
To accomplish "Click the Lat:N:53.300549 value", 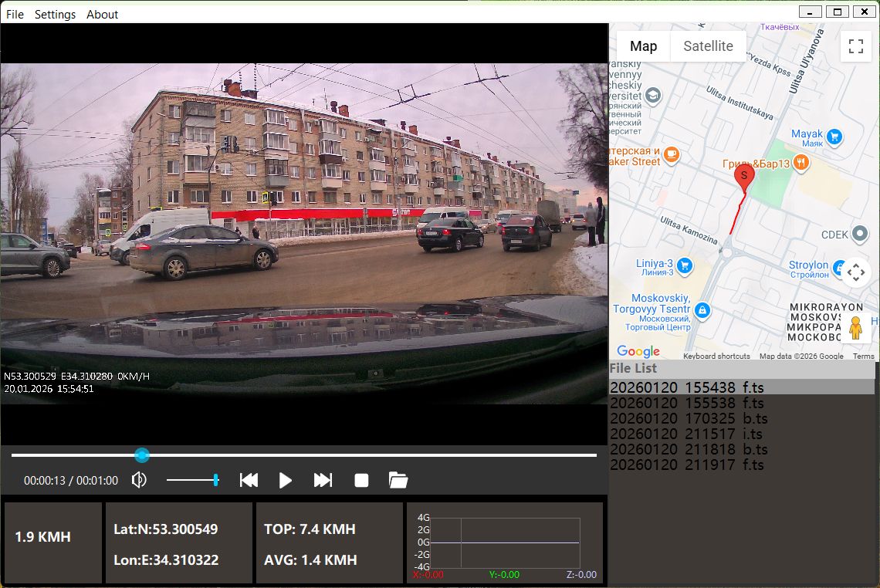I will click(x=165, y=529).
